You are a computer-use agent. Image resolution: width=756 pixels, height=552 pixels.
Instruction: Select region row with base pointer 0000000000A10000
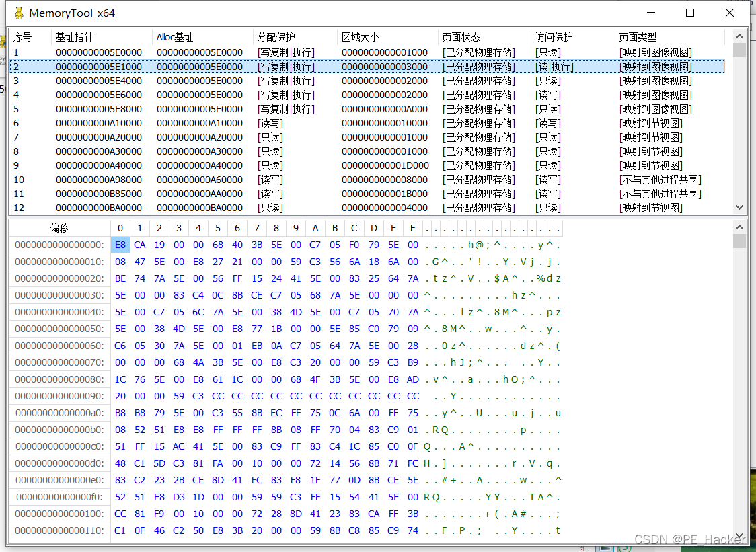tap(367, 123)
